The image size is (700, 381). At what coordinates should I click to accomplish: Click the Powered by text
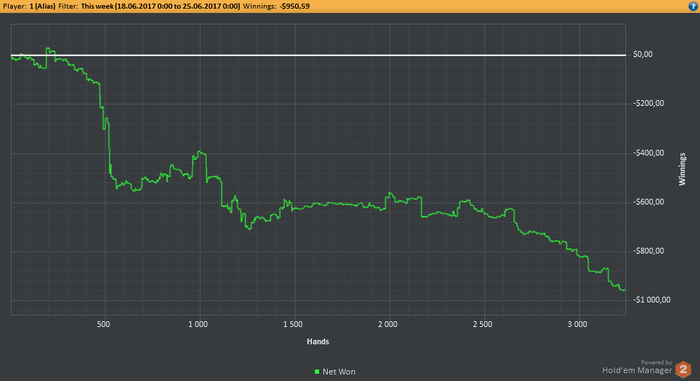click(x=656, y=363)
